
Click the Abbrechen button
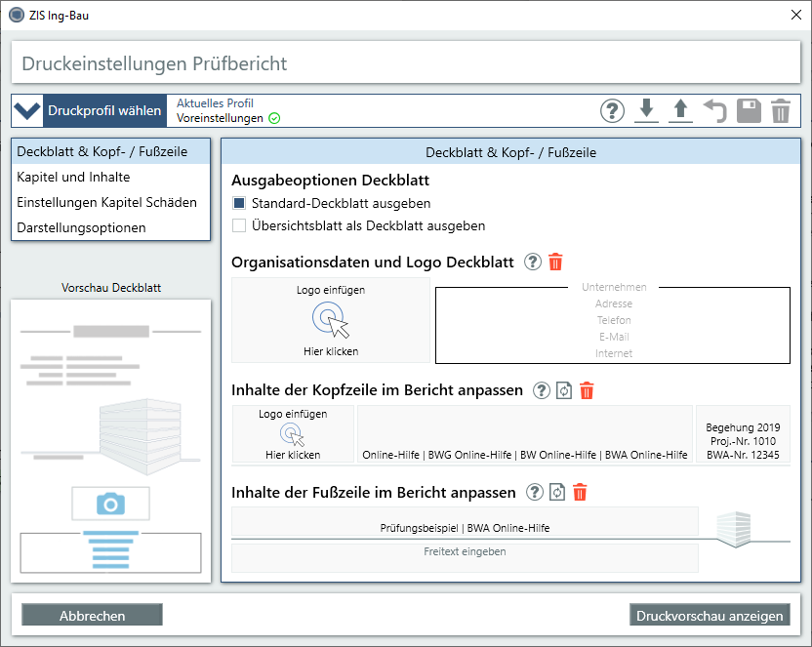92,616
